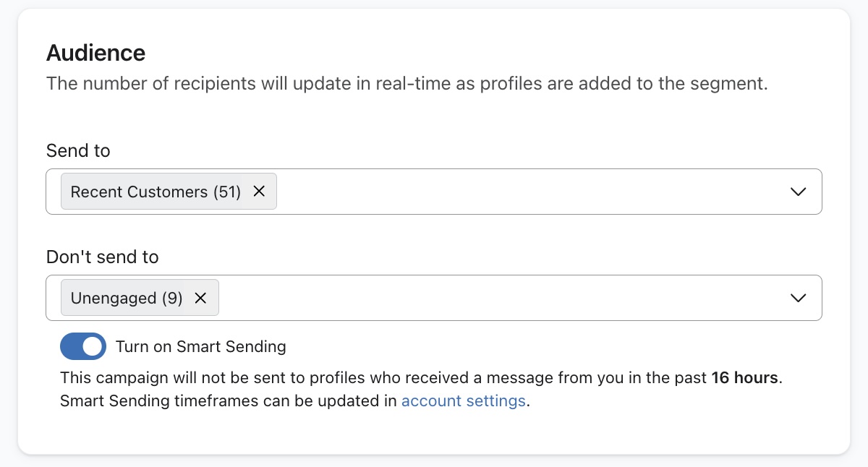Click the bold 16 hours text

click(x=744, y=377)
